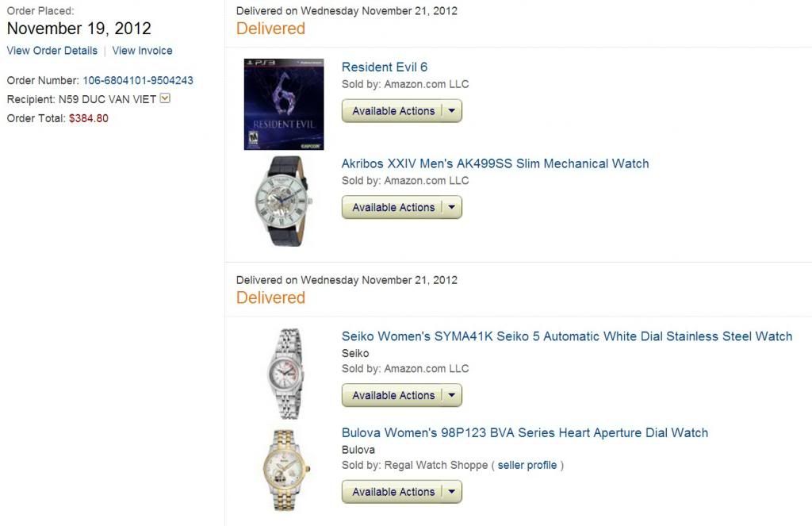Click the Bulova Women's watch image

(x=285, y=470)
